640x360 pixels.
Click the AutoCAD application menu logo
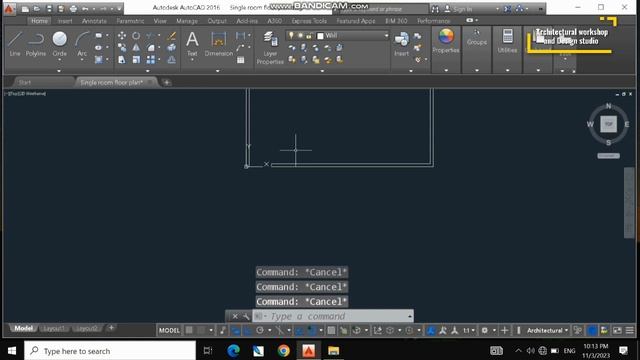9,8
